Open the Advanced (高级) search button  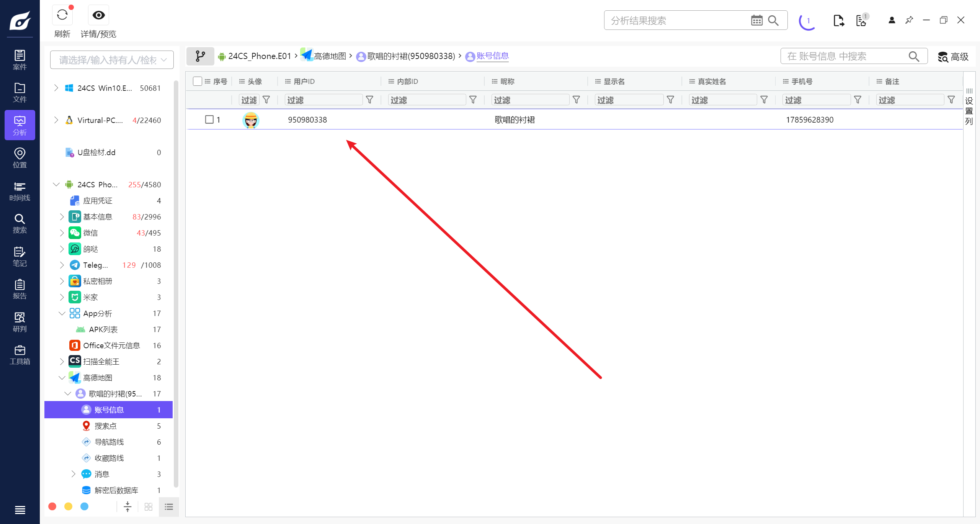click(x=953, y=57)
